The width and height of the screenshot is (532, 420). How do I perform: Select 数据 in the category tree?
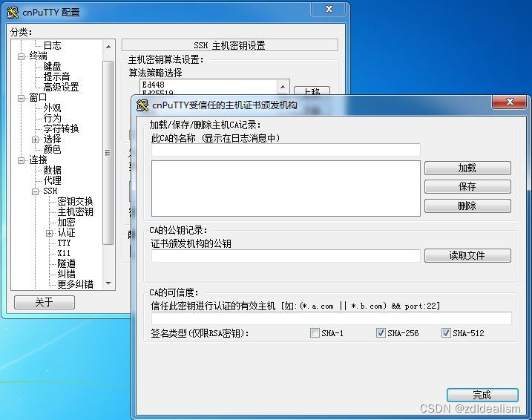(x=52, y=171)
